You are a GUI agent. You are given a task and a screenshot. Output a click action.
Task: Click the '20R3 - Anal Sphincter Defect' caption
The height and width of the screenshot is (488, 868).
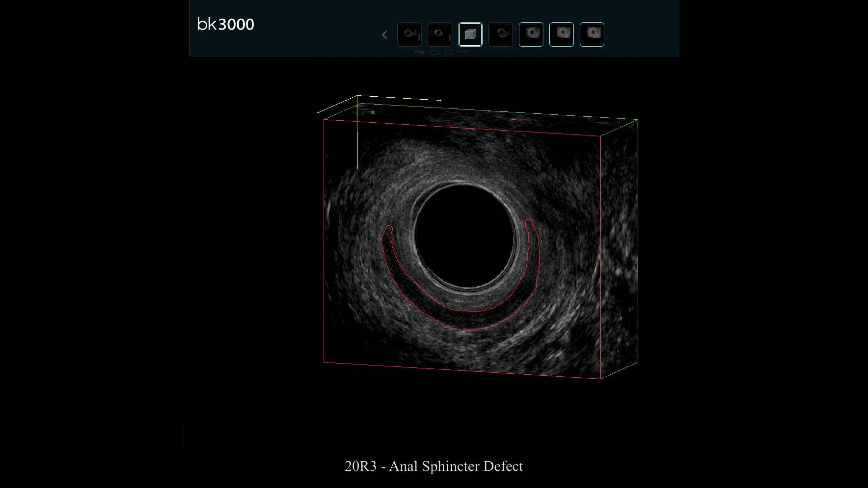[434, 466]
